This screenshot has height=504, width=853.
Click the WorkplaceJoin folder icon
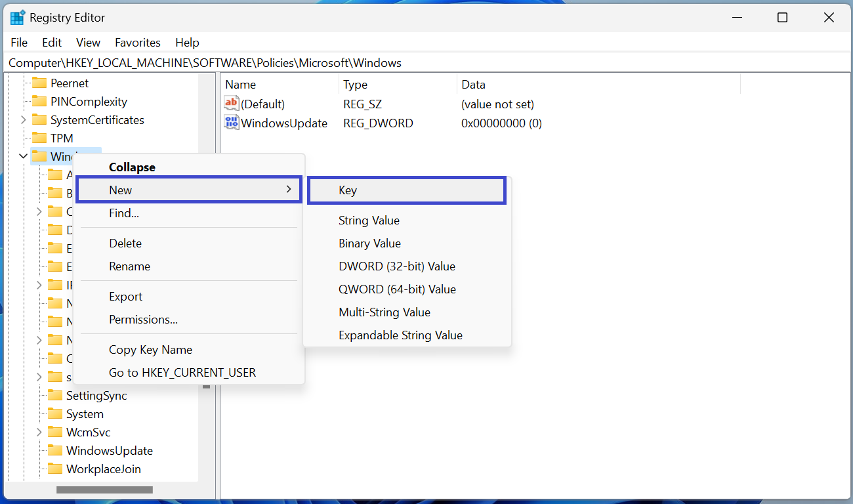tap(56, 469)
